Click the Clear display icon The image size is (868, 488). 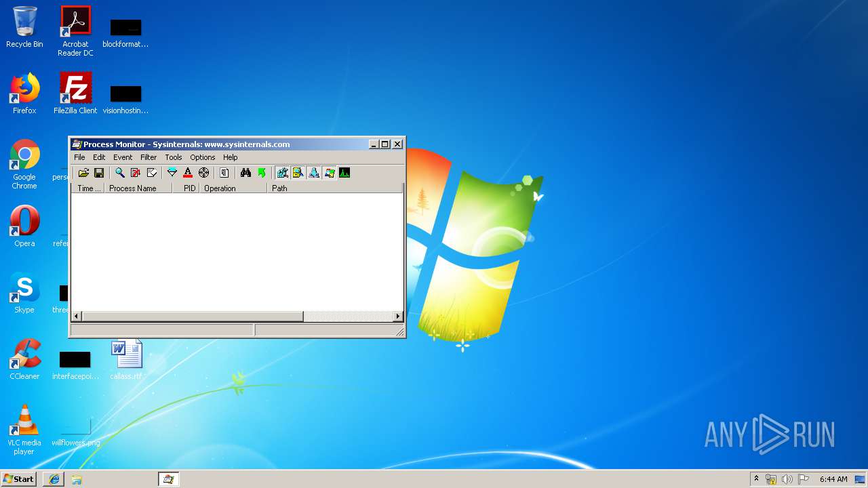click(x=152, y=173)
